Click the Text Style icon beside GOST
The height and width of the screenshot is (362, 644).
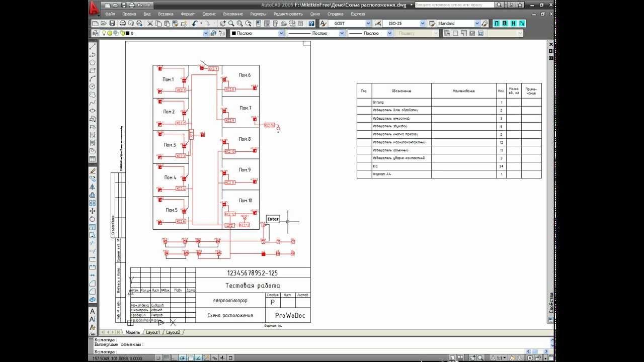tap(324, 23)
